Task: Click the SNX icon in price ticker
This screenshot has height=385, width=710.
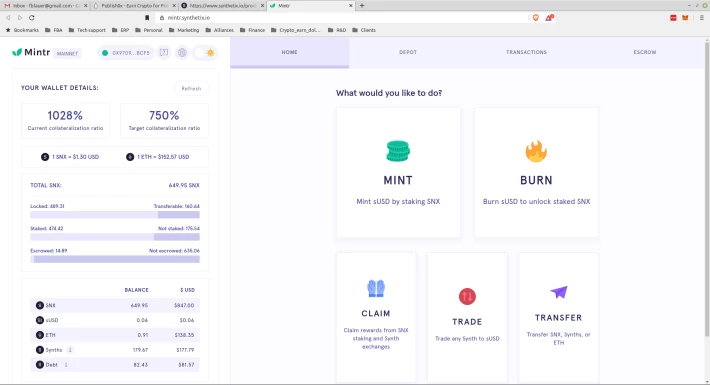Action: tap(45, 157)
